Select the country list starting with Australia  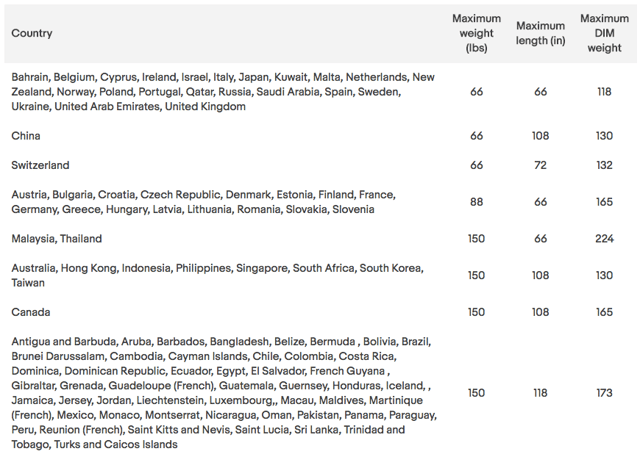tap(217, 275)
